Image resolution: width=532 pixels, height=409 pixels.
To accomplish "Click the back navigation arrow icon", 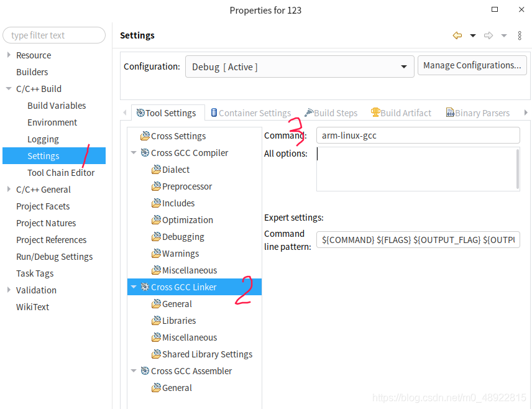I will click(x=457, y=36).
